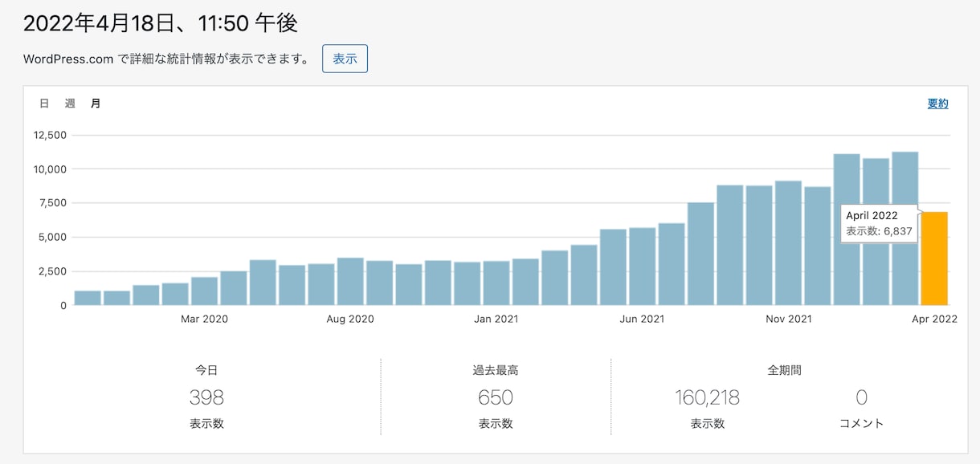This screenshot has width=980, height=464.
Task: Open the 要約 summary link
Action: click(937, 104)
